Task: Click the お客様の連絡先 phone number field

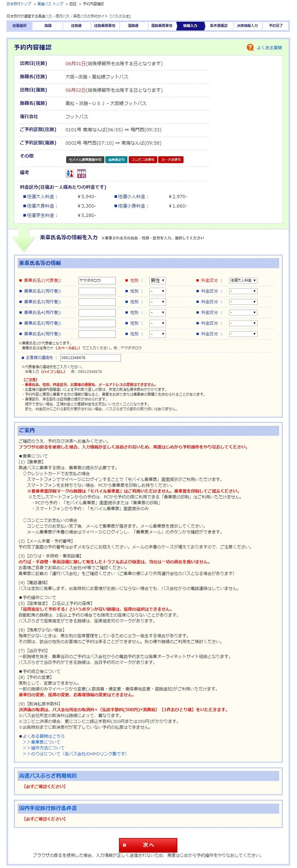Action: 90,358
